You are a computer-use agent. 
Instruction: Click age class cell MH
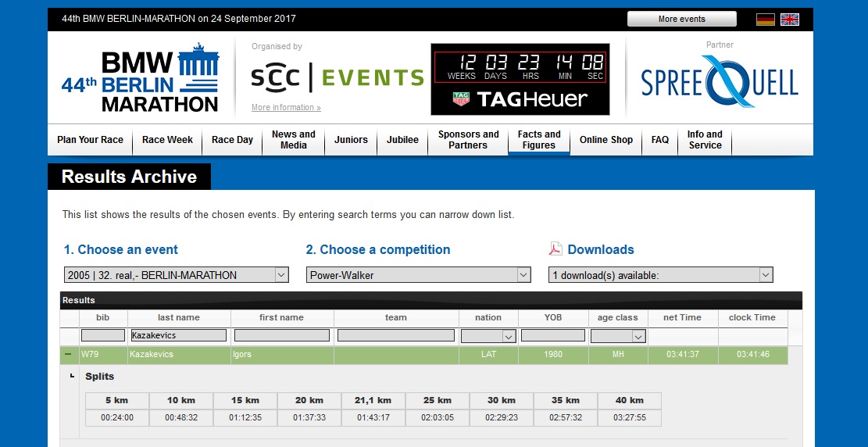point(618,355)
